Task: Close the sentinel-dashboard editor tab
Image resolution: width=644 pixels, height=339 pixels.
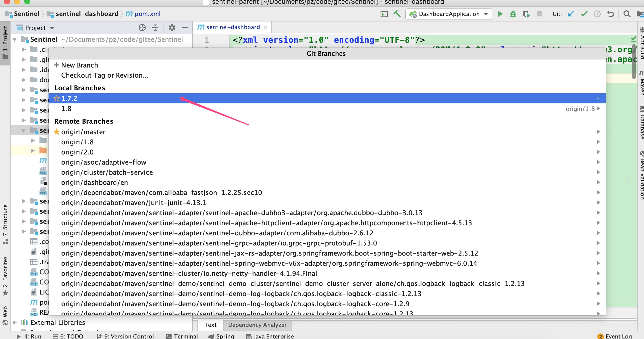Action: pos(265,27)
